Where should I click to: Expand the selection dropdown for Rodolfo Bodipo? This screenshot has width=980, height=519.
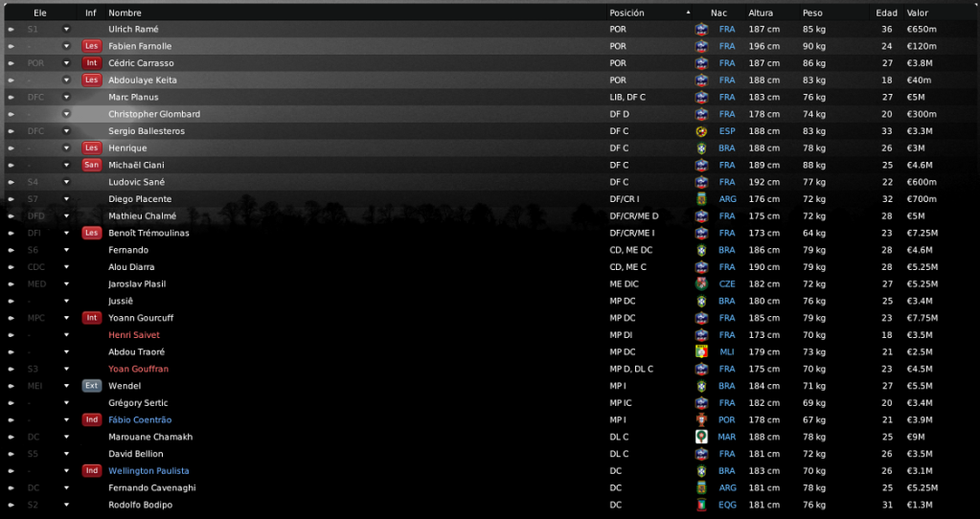(66, 505)
